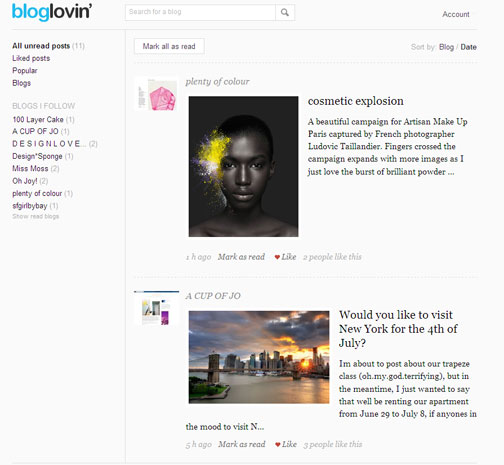Focus the Search for a blog field
Viewport: 504px width, 465px height.
pyautogui.click(x=200, y=12)
